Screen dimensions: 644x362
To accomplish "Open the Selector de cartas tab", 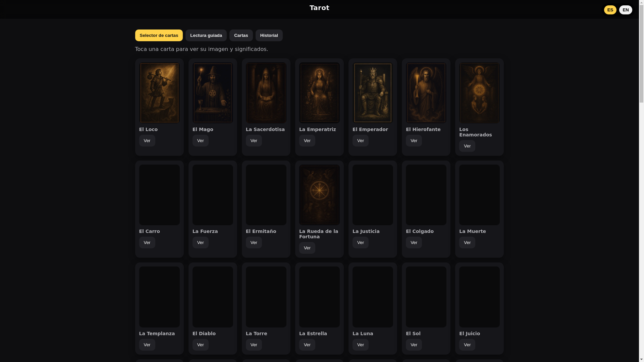I will click(x=159, y=35).
